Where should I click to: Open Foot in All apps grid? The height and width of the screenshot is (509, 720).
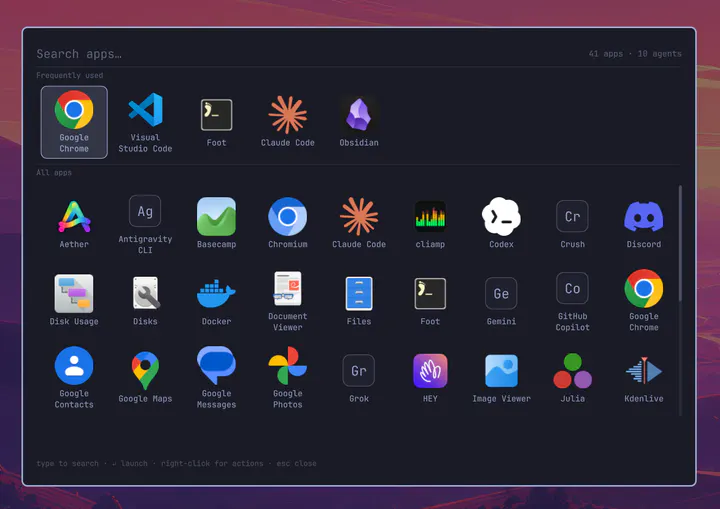pos(430,301)
